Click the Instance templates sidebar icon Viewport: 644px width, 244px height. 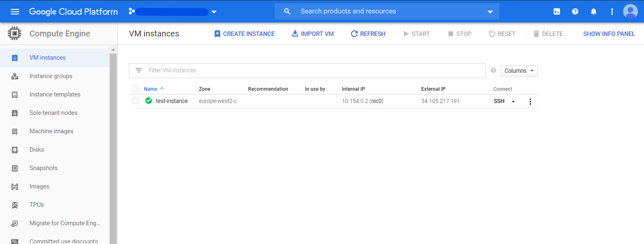click(15, 95)
